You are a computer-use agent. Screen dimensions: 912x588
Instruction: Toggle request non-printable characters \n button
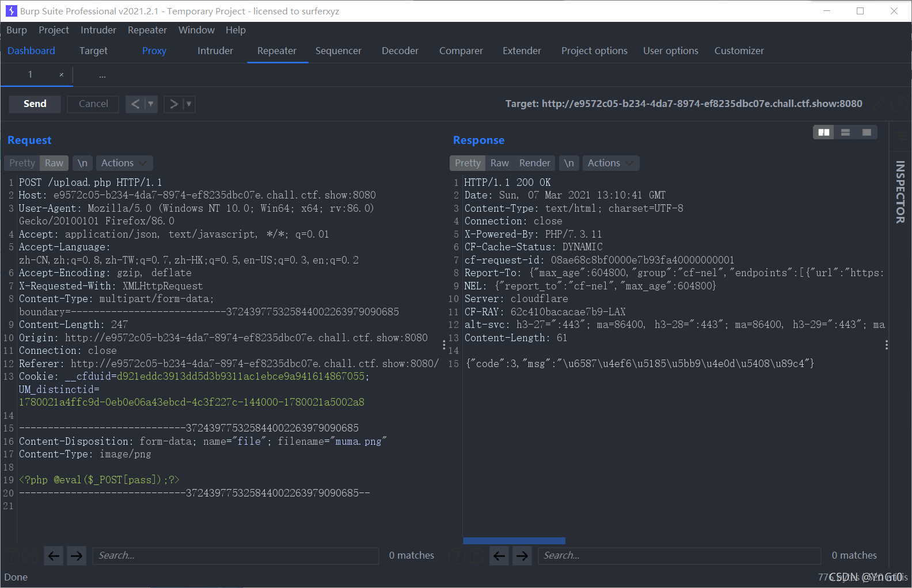pyautogui.click(x=83, y=163)
